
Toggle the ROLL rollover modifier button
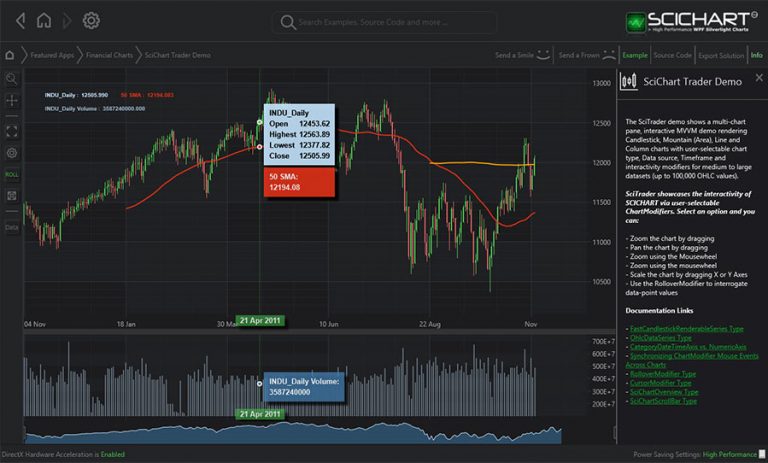click(x=12, y=174)
